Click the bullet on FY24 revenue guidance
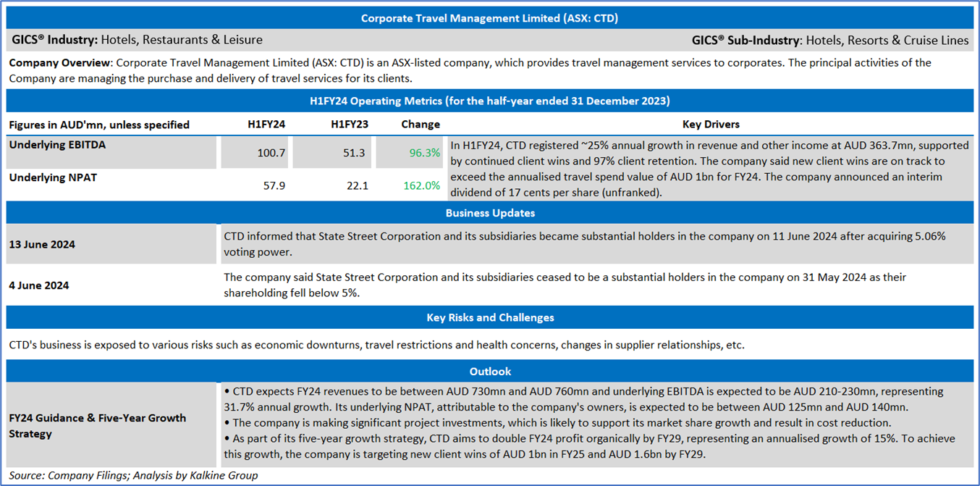Image resolution: width=980 pixels, height=486 pixels. click(583, 399)
